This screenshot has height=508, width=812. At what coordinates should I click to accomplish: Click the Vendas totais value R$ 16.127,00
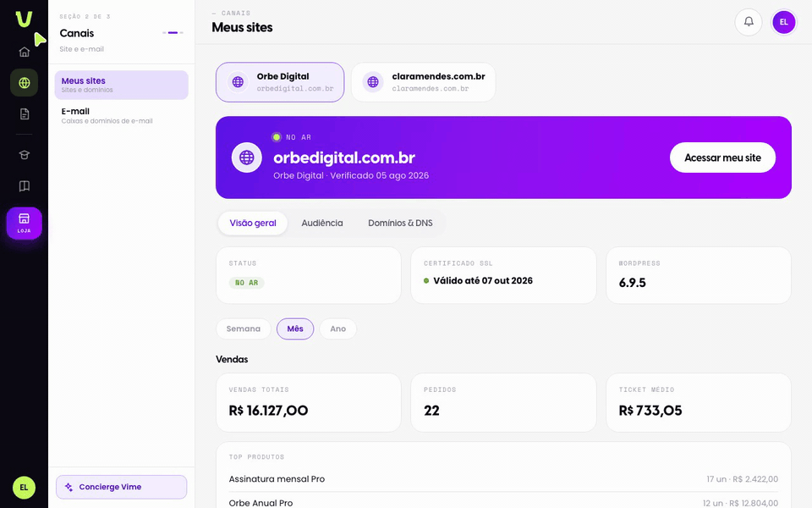268,411
